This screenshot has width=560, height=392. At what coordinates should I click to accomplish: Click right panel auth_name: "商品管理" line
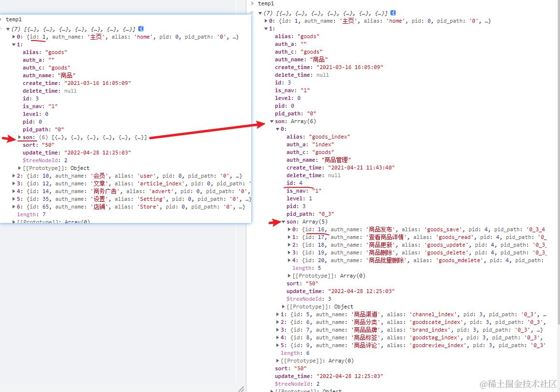click(318, 160)
